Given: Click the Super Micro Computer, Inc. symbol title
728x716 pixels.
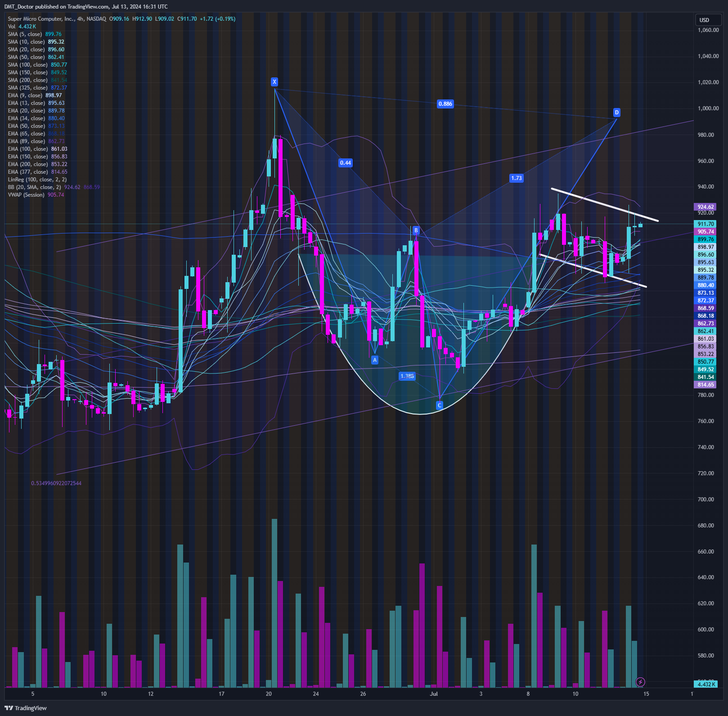Looking at the screenshot, I should [x=41, y=19].
